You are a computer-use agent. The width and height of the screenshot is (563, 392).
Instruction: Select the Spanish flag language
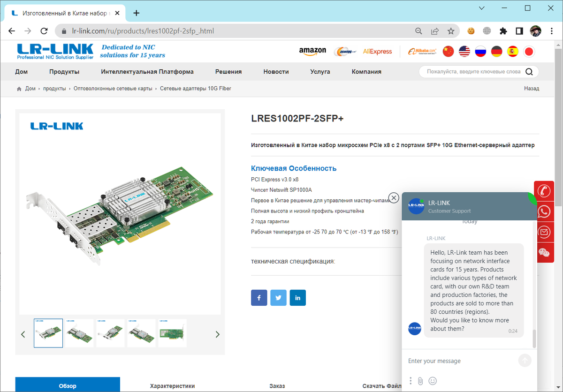click(x=513, y=52)
